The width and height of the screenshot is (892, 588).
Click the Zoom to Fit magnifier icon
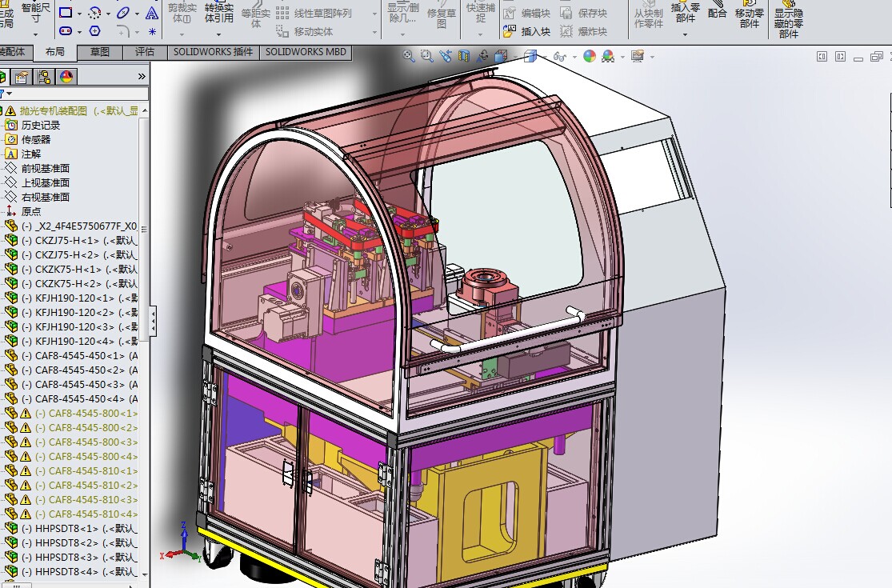point(409,56)
